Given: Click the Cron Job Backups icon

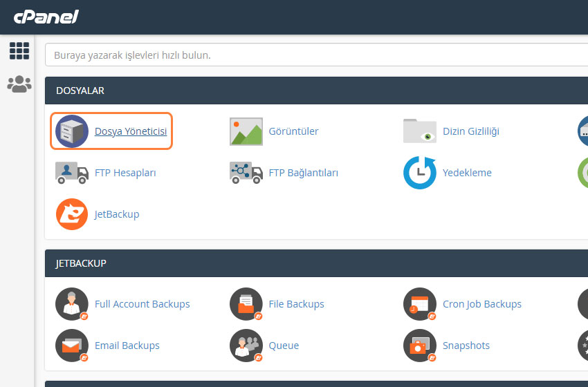Looking at the screenshot, I should click(420, 304).
